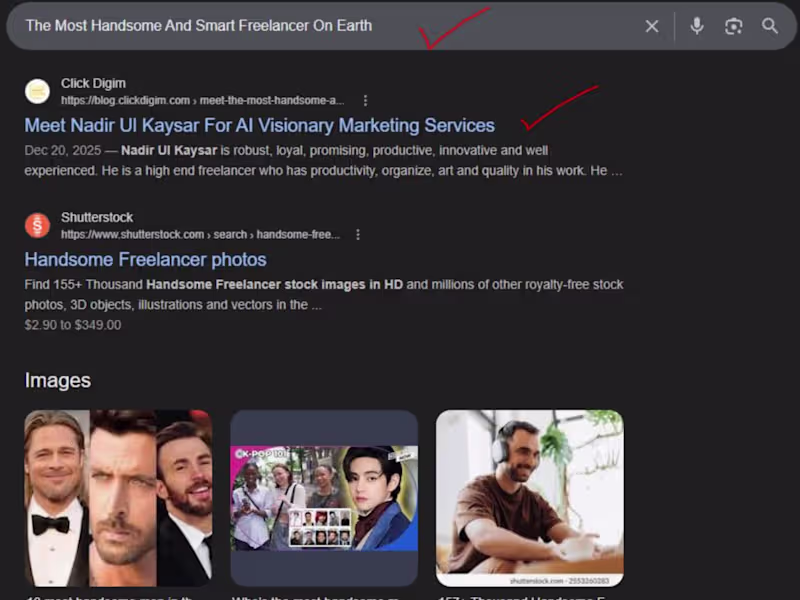Click the $2.90 to $349.00 price text

73,325
